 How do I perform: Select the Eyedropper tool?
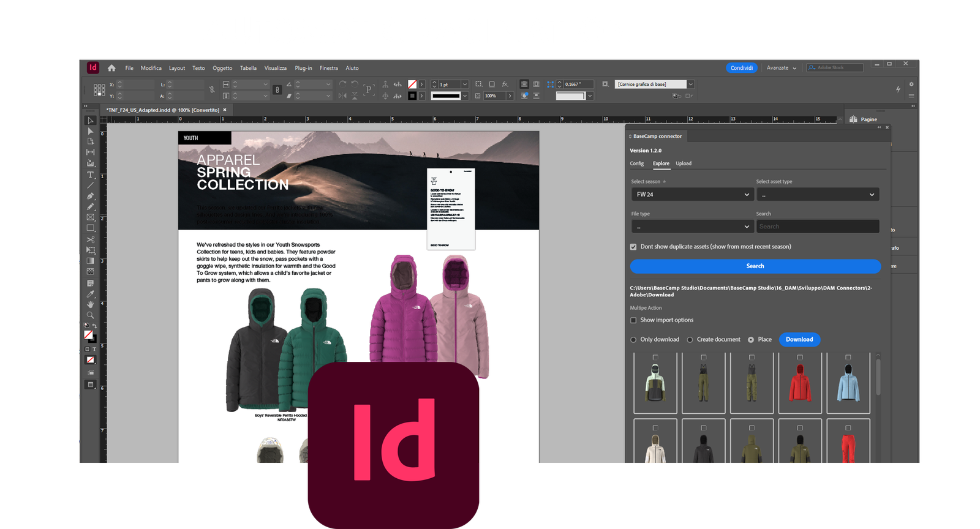click(x=91, y=294)
